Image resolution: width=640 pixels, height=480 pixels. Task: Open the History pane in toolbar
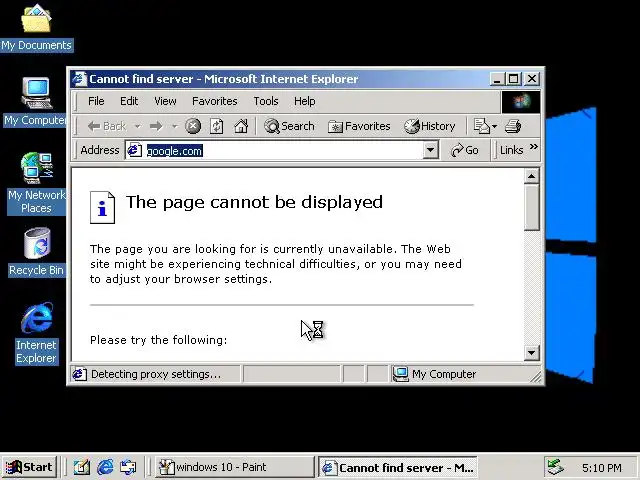click(429, 126)
